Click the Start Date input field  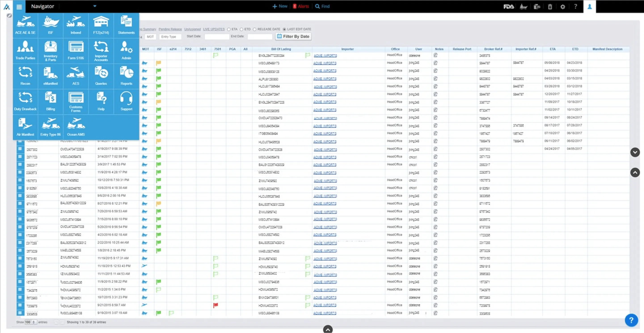click(217, 37)
